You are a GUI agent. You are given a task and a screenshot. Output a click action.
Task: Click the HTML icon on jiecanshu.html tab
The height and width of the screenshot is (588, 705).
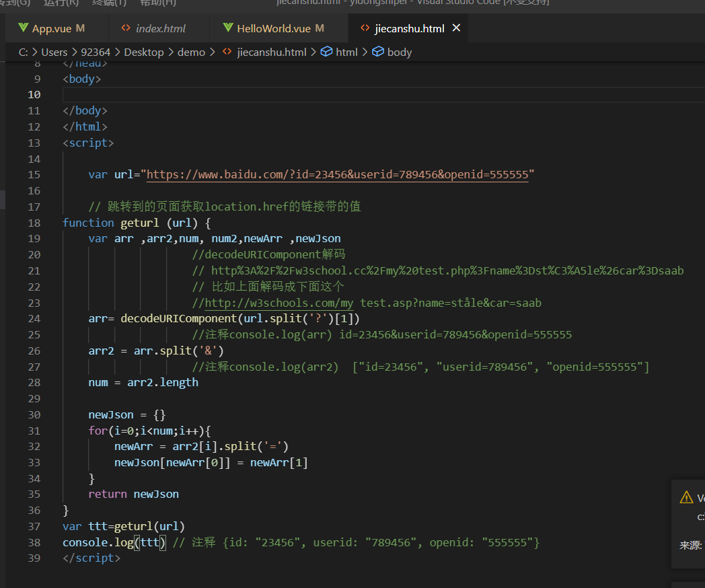364,28
